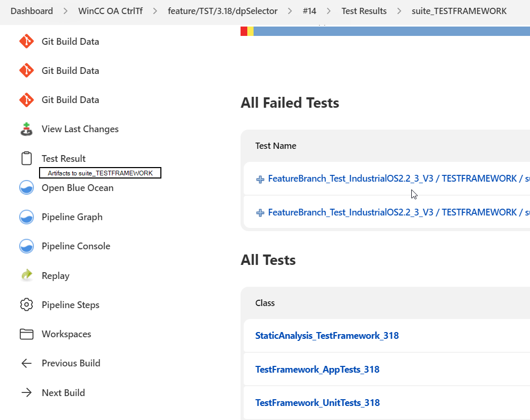Image resolution: width=530 pixels, height=420 pixels.
Task: Click the Artifacts to suite_TESTFRAMEWORK tooltip
Action: pyautogui.click(x=100, y=173)
